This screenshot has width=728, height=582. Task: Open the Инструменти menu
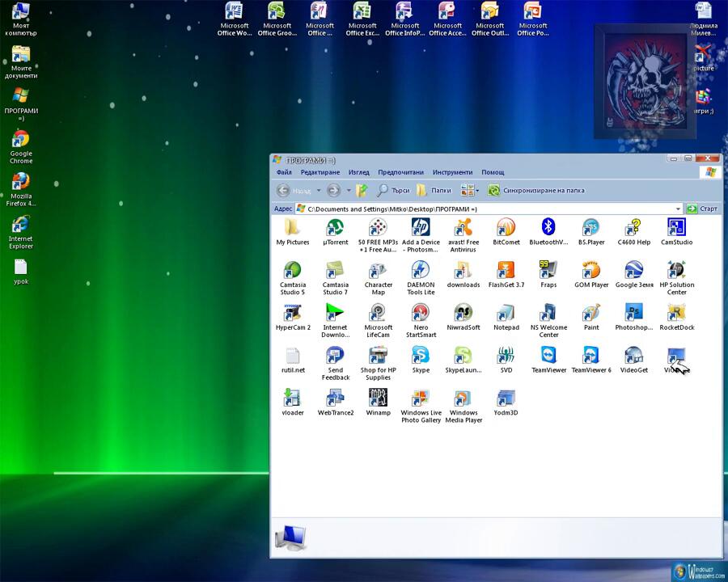452,172
